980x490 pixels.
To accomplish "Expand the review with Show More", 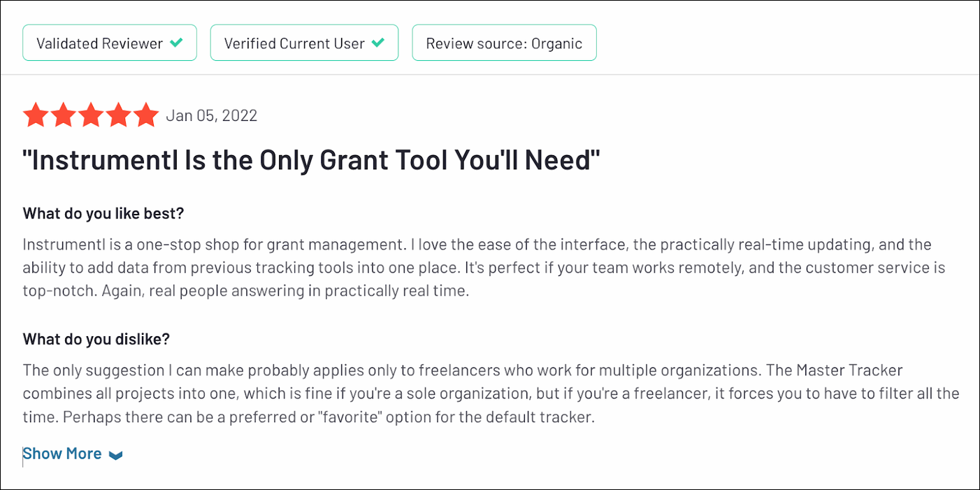I will (x=73, y=454).
